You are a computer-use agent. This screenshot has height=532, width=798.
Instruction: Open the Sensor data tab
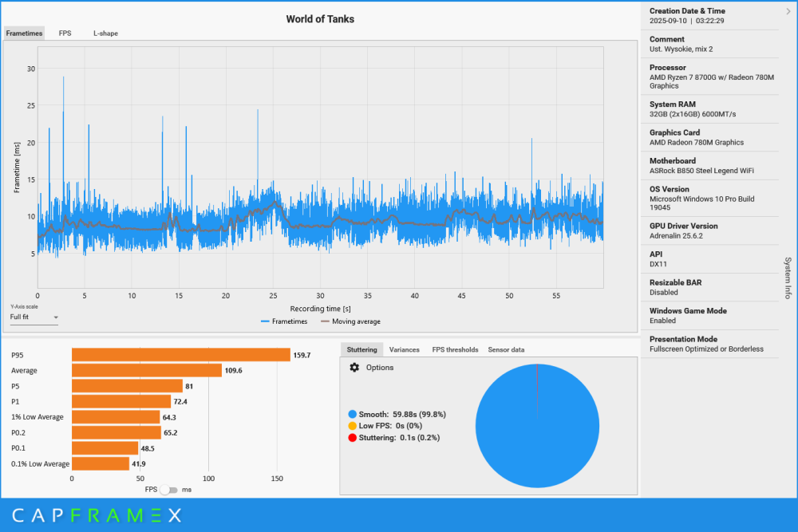pyautogui.click(x=506, y=349)
